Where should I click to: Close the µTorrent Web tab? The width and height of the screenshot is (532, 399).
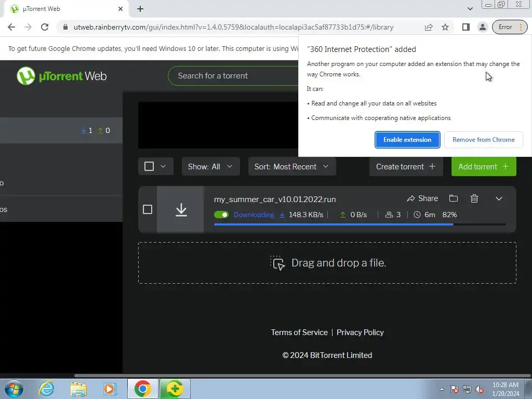[x=121, y=9]
